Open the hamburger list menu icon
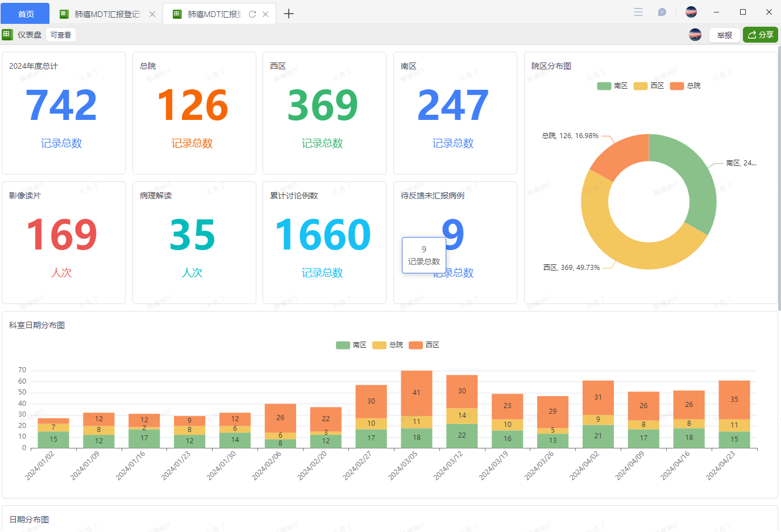 [x=638, y=12]
